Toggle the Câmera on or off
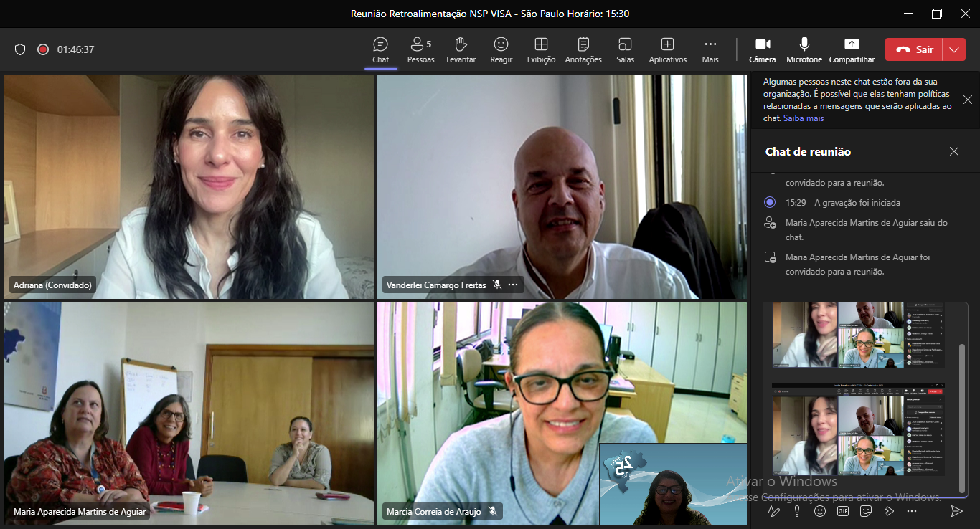 763,50
